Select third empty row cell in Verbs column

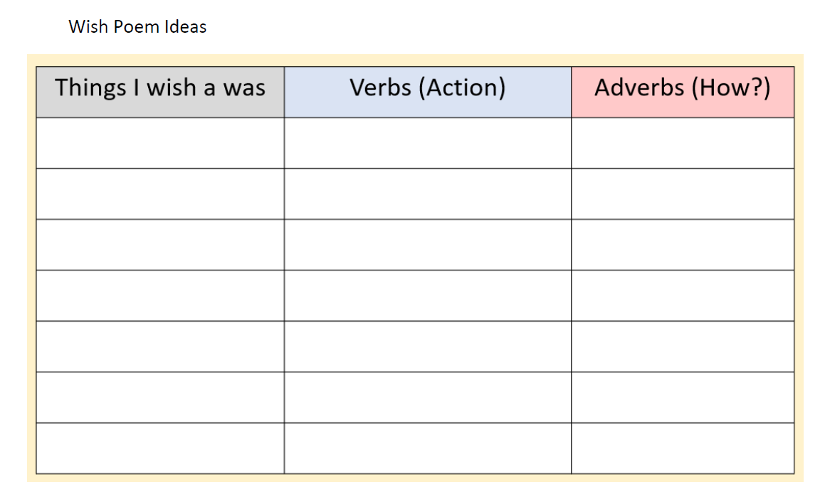click(x=427, y=244)
